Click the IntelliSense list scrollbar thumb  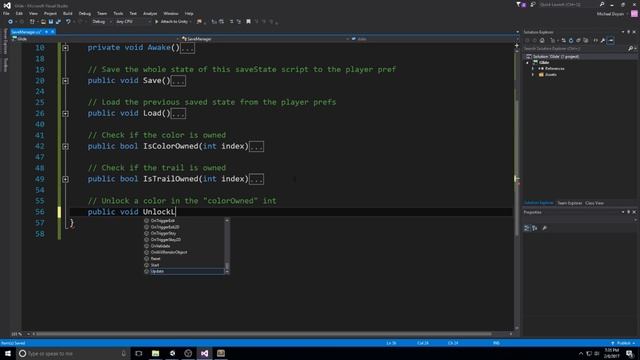[227, 266]
